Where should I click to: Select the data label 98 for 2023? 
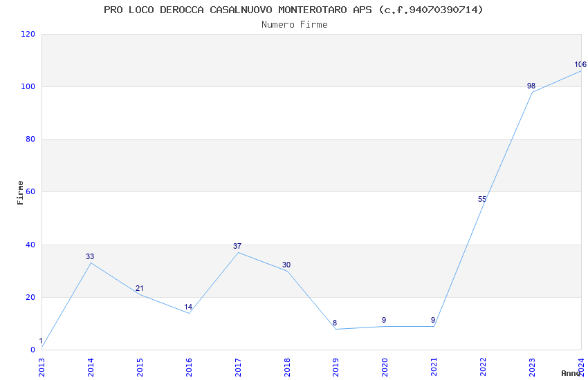(531, 86)
